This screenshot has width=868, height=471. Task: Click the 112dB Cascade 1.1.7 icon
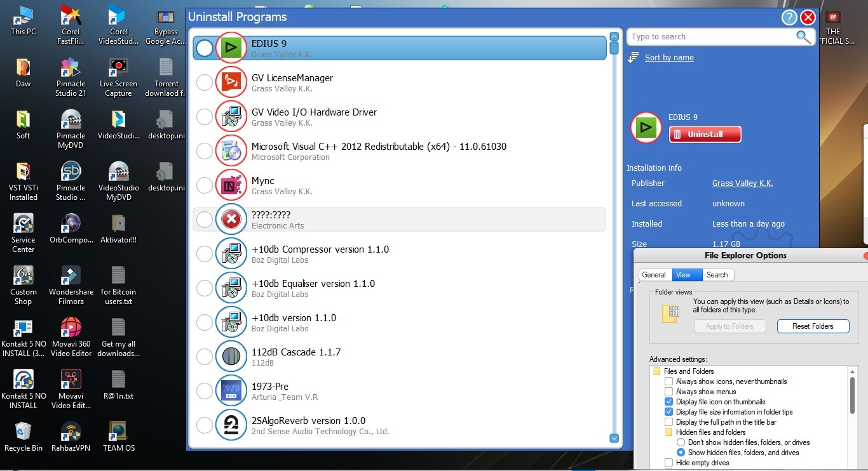(231, 357)
